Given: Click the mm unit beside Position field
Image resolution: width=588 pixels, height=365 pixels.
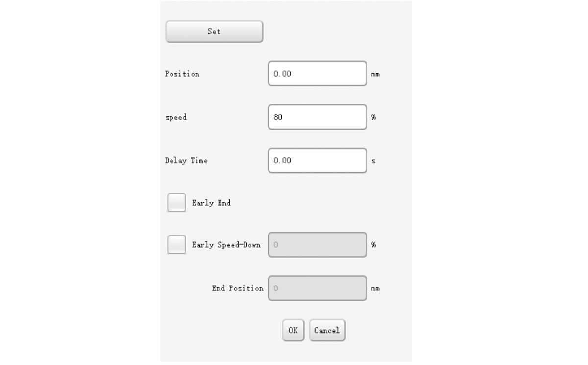Looking at the screenshot, I should click(x=375, y=74).
